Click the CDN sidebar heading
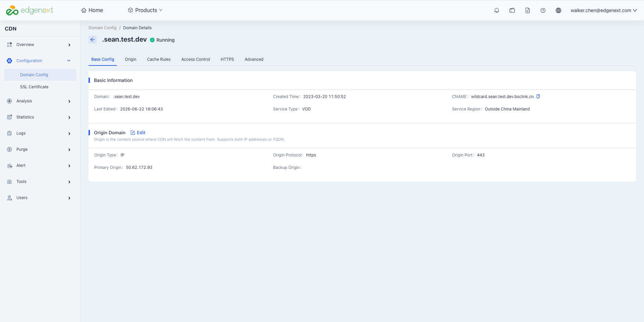The height and width of the screenshot is (322, 644). 11,29
